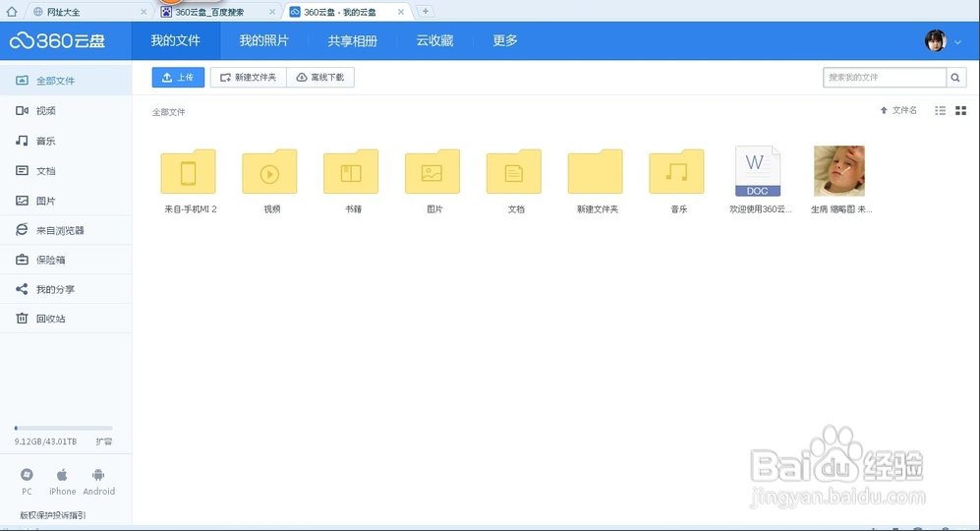Click the 9.12GB/43.01TB storage text

(45, 442)
